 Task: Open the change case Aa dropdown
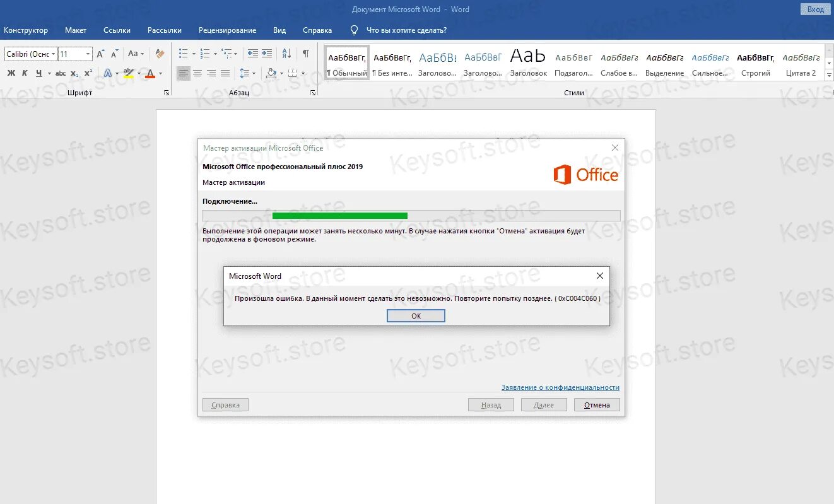(136, 54)
